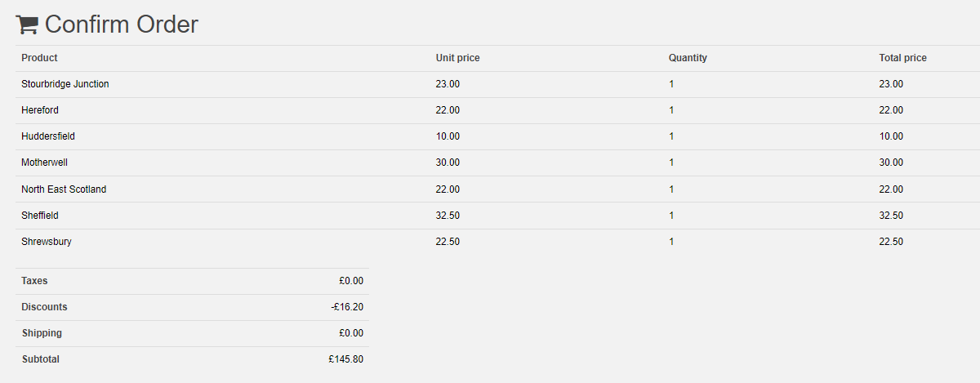Click the Confirm Order heading
980x383 pixels.
[x=121, y=24]
